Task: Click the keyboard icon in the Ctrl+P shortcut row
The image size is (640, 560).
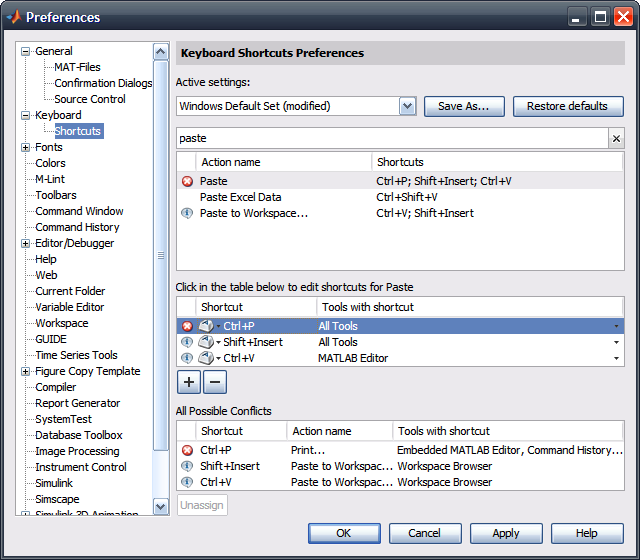Action: [206, 326]
